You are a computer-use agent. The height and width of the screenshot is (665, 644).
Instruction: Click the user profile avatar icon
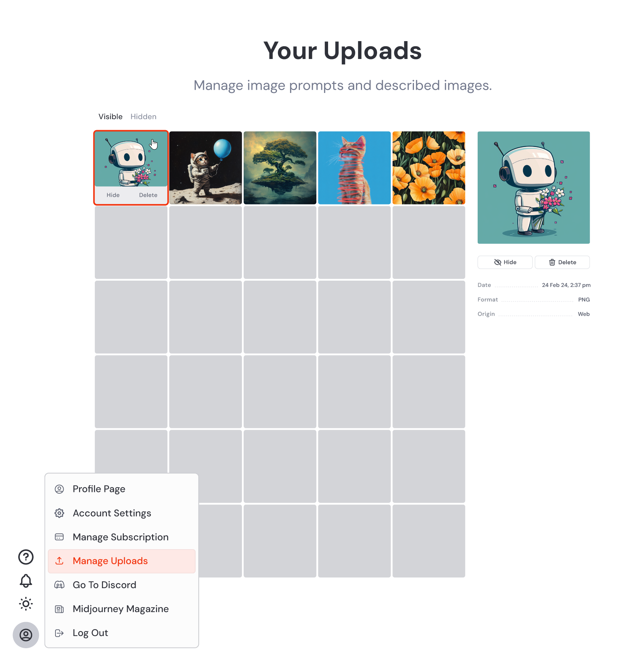[x=26, y=635]
